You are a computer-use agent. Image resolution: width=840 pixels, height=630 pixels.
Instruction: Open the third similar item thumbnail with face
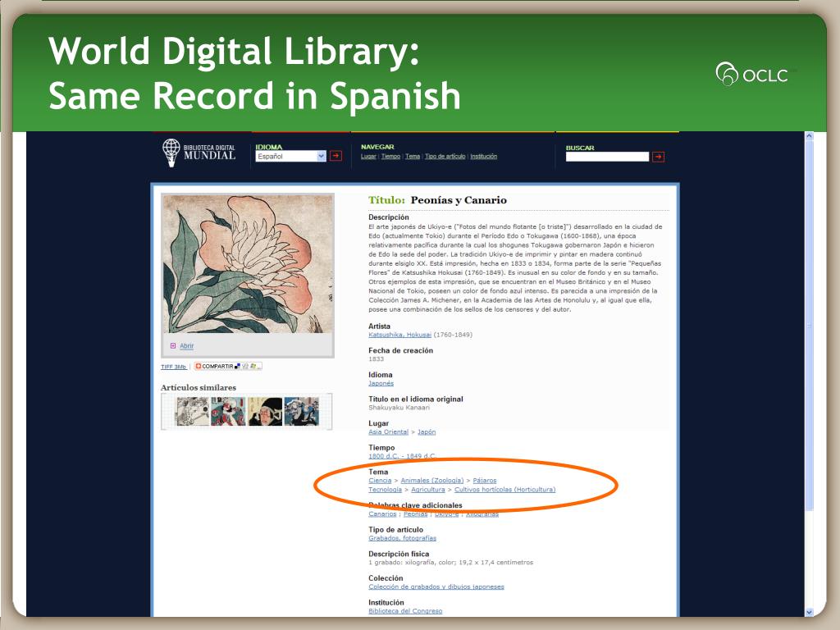(x=265, y=412)
